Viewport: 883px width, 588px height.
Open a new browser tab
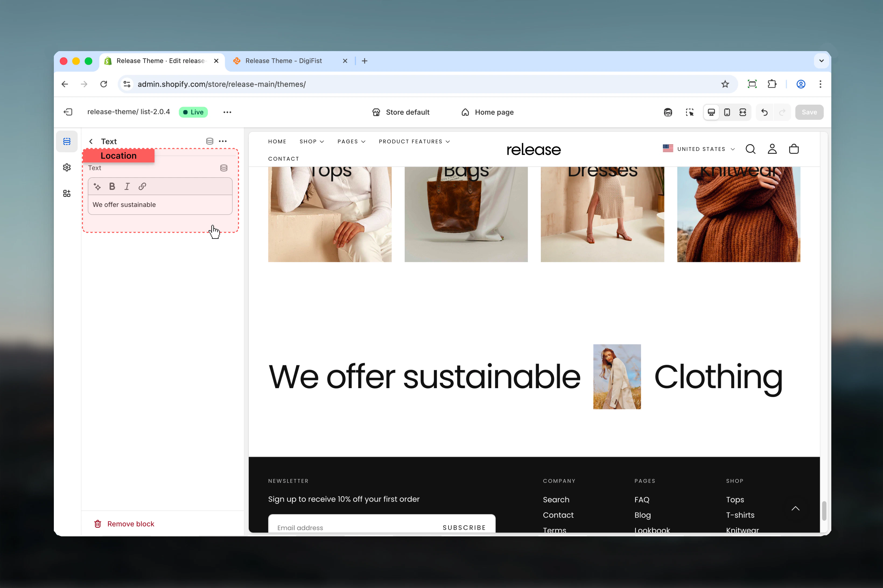(365, 61)
